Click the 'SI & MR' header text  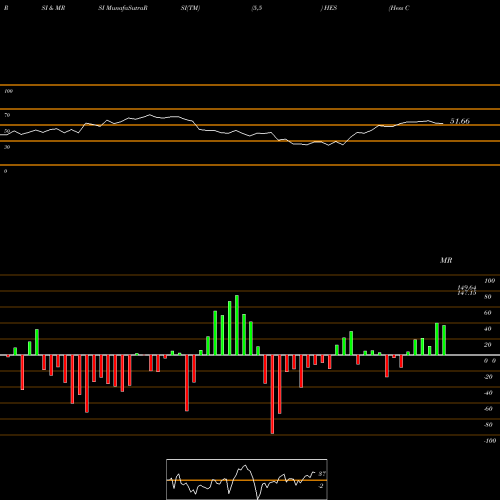coord(53,8)
